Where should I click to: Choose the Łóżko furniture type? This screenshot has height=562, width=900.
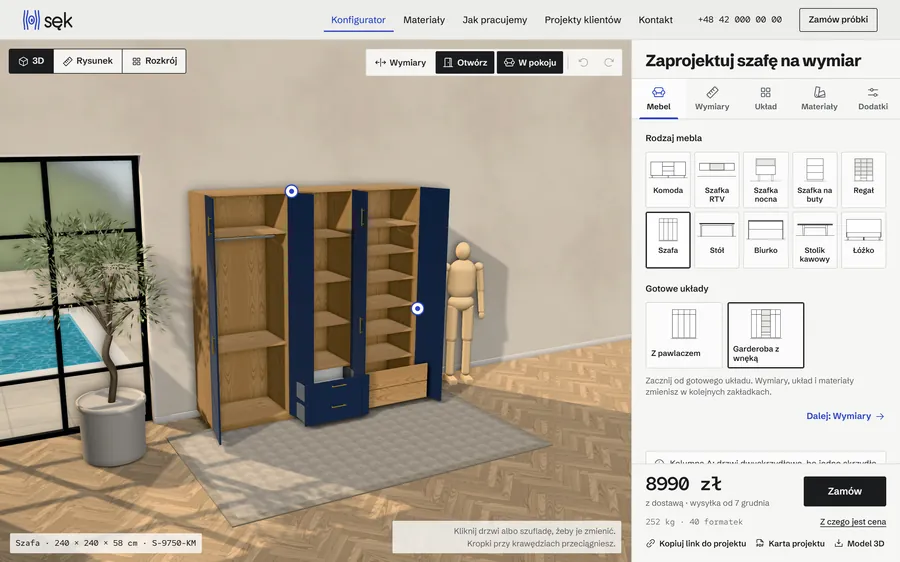(x=863, y=240)
